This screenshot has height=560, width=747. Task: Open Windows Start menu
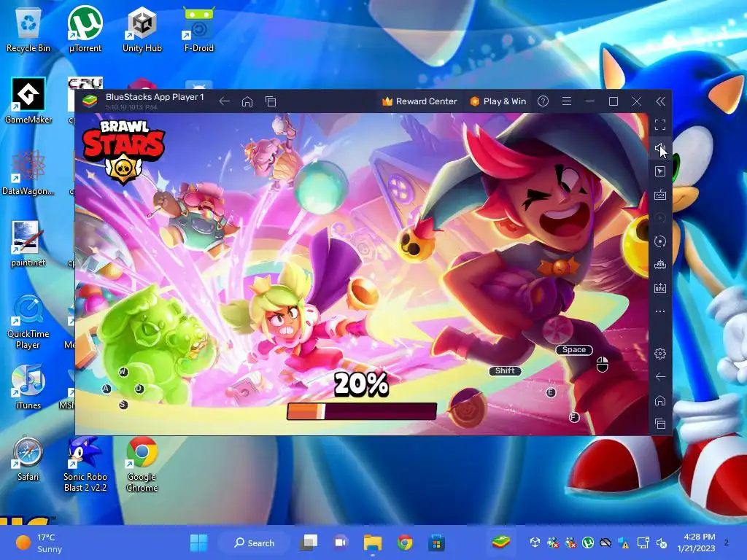pyautogui.click(x=198, y=542)
